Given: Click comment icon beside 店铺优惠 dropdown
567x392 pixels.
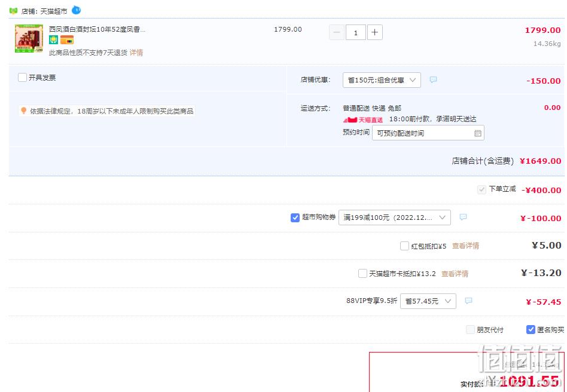Looking at the screenshot, I should click(x=433, y=79).
